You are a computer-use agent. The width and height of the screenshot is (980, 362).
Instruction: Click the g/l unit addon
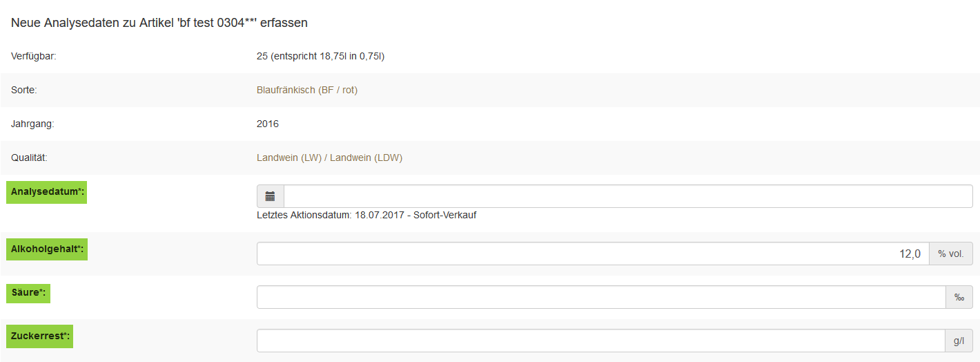click(x=959, y=341)
